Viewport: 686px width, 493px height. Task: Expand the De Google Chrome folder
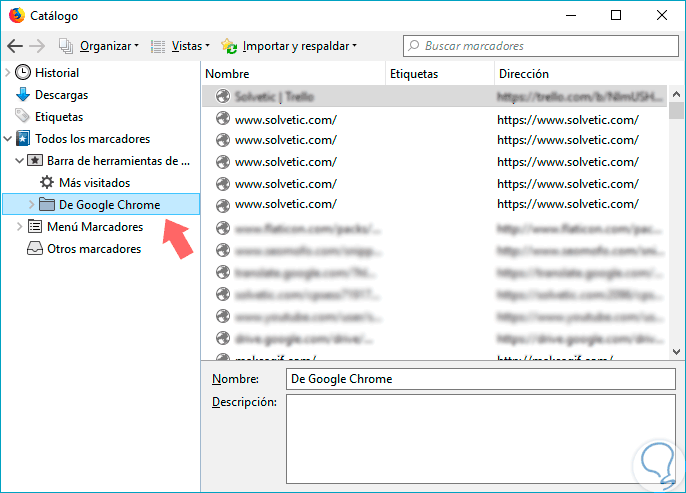pyautogui.click(x=31, y=204)
